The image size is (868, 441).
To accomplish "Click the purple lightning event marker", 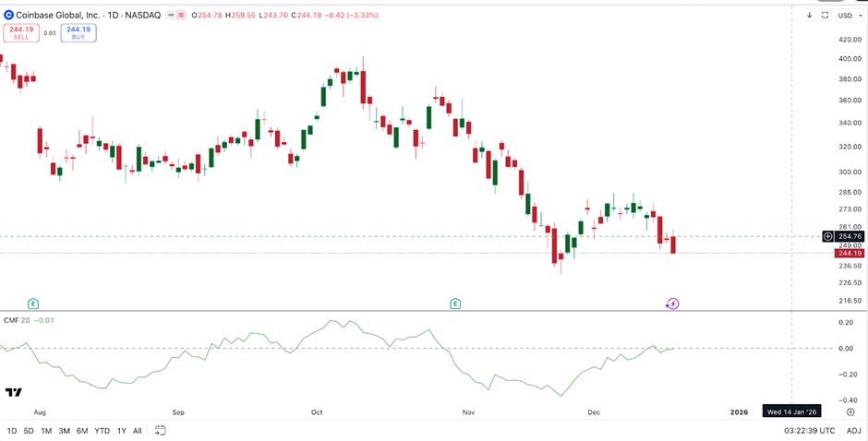I will point(672,304).
